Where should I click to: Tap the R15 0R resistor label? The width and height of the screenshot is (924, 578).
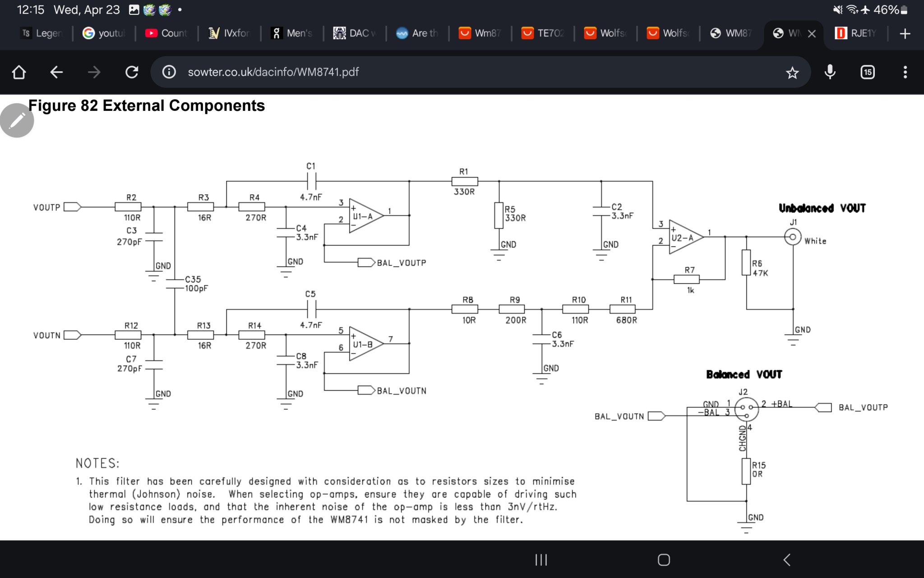[x=758, y=469]
